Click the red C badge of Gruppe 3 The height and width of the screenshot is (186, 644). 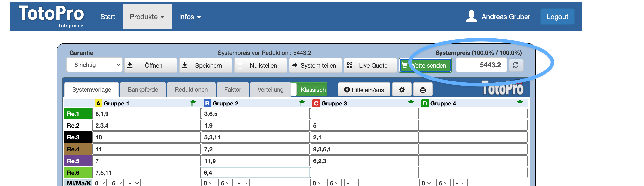click(x=316, y=103)
